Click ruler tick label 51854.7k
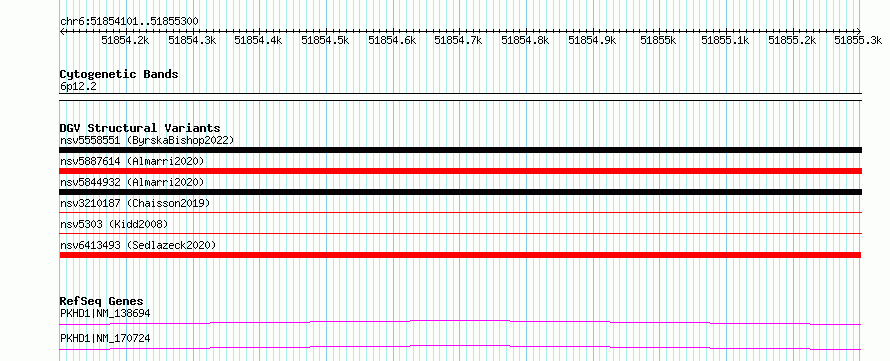The width and height of the screenshot is (890, 361). click(459, 40)
